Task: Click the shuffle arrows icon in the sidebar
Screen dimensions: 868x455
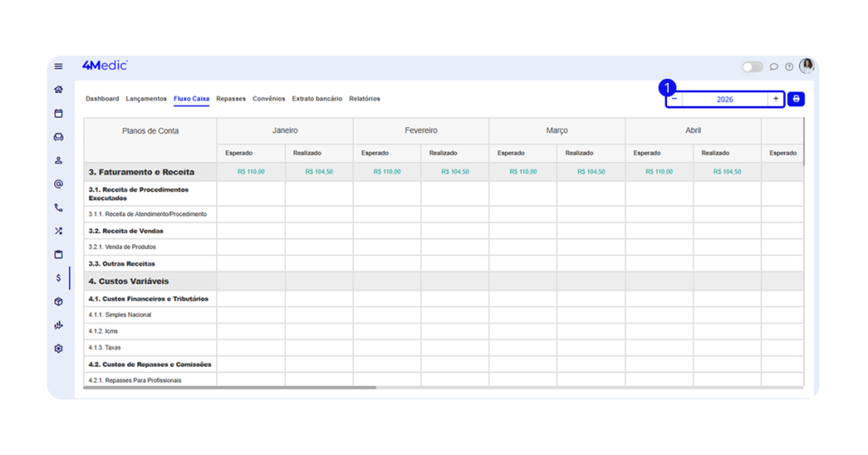Action: click(x=58, y=230)
